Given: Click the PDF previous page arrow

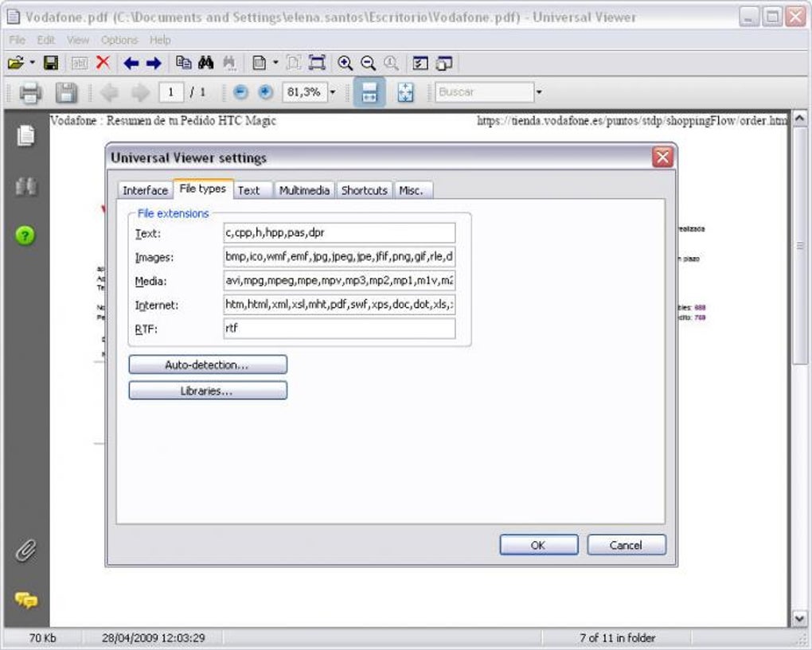Looking at the screenshot, I should point(109,92).
